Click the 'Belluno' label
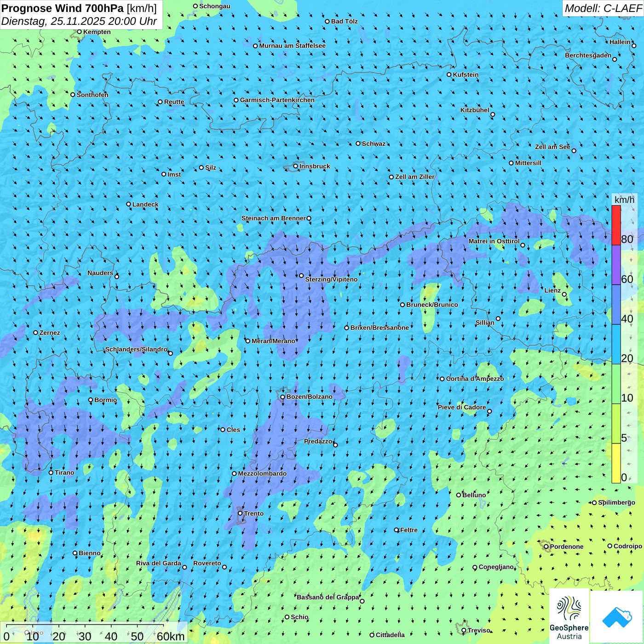The height and width of the screenshot is (644, 644). [x=474, y=495]
